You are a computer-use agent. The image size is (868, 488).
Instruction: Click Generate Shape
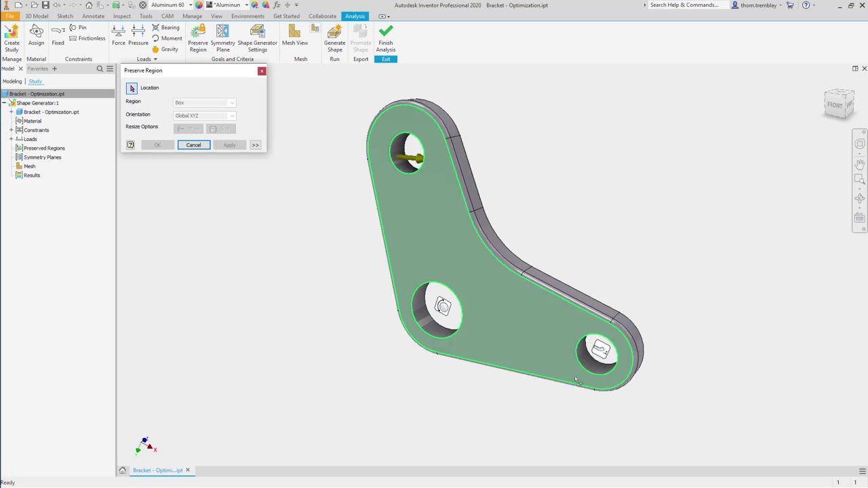pyautogui.click(x=334, y=39)
